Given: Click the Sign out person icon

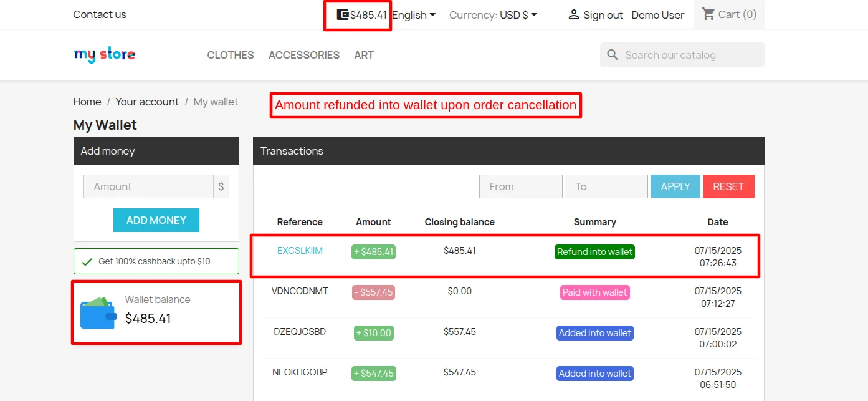Looking at the screenshot, I should pyautogui.click(x=574, y=14).
